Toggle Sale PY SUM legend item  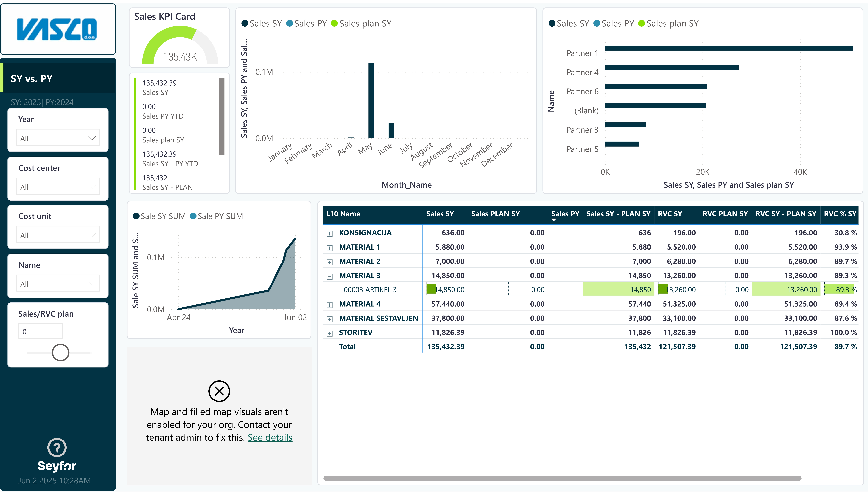pyautogui.click(x=216, y=216)
